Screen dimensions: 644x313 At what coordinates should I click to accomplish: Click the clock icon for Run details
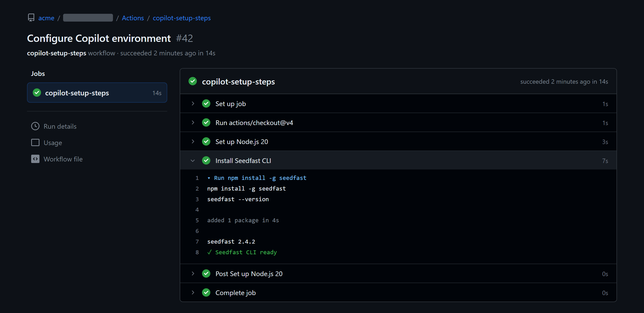(x=35, y=126)
